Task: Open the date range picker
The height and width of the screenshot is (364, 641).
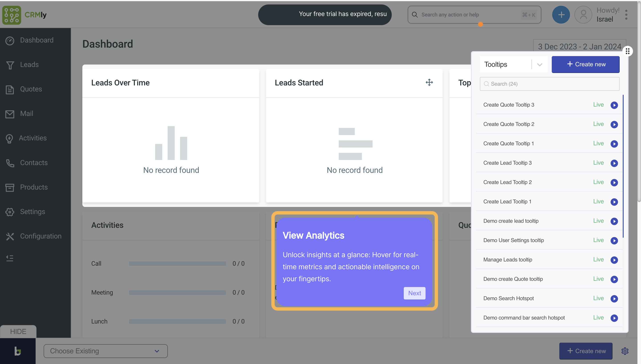Action: click(x=579, y=47)
